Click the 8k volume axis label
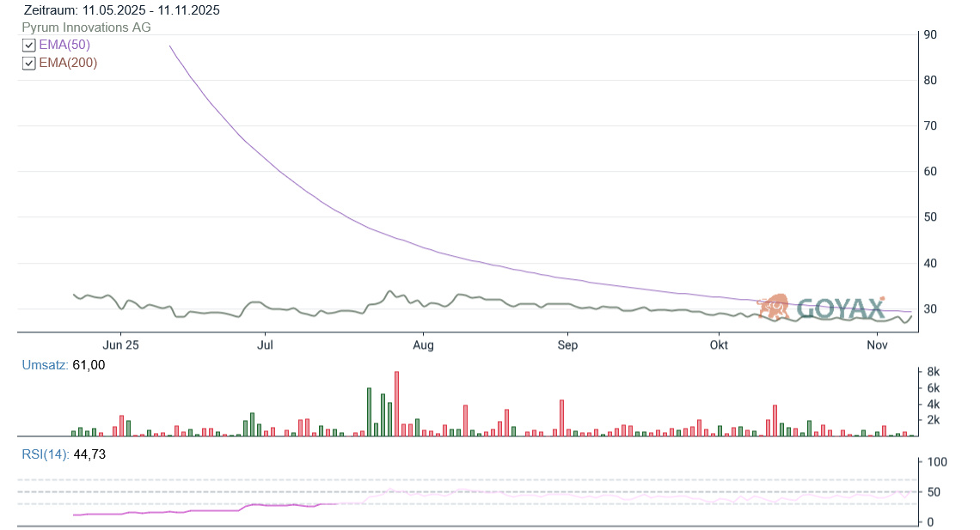The width and height of the screenshot is (980, 530). click(932, 372)
